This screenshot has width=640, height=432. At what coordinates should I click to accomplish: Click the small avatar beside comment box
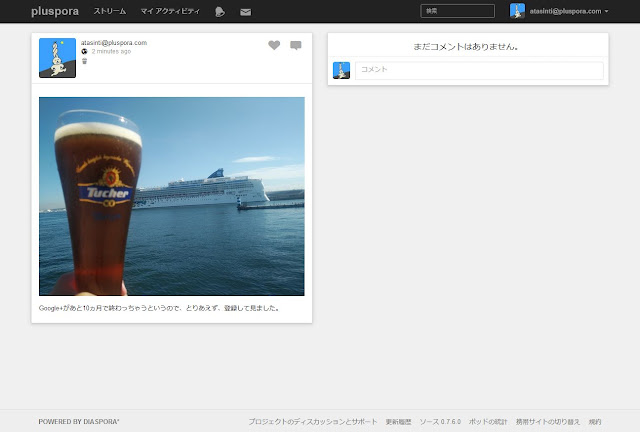click(x=342, y=70)
